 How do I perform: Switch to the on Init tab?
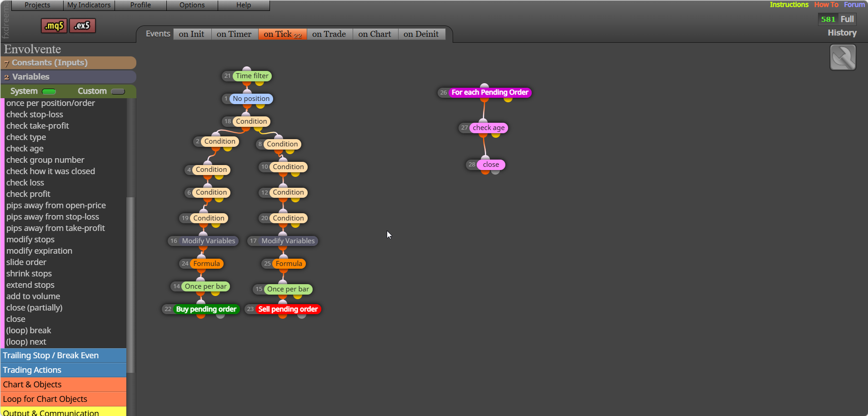192,34
